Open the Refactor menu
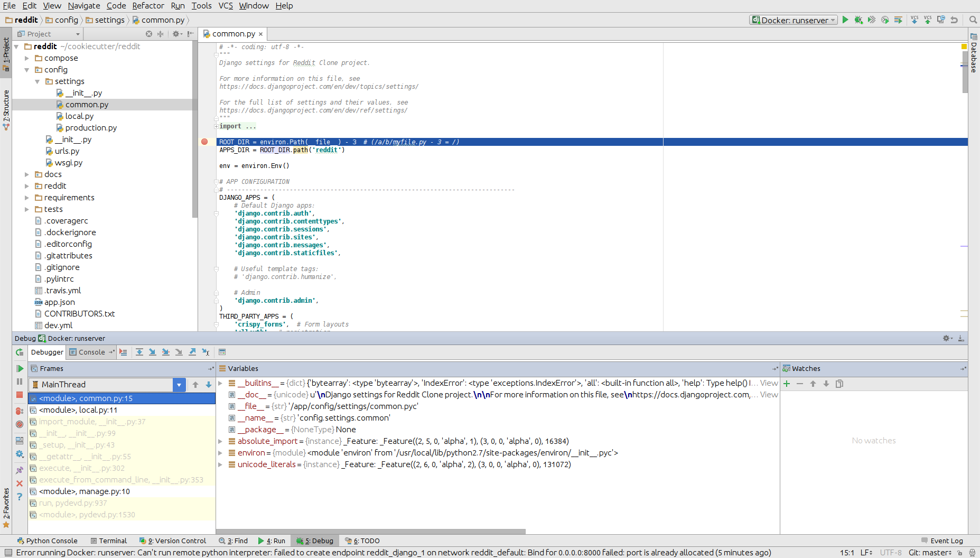980x558 pixels. (x=148, y=6)
